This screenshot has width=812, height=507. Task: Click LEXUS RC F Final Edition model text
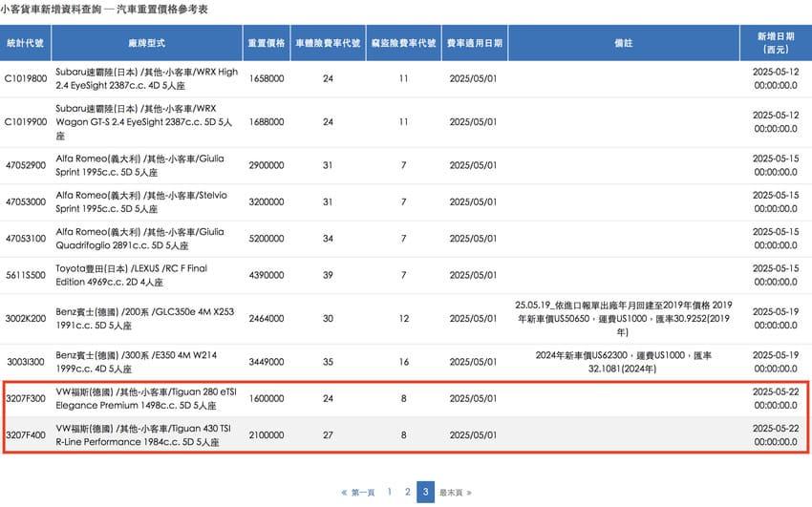(131, 275)
